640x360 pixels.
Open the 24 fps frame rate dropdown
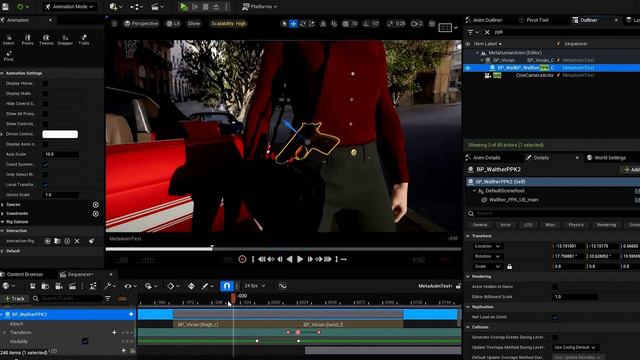click(x=255, y=286)
